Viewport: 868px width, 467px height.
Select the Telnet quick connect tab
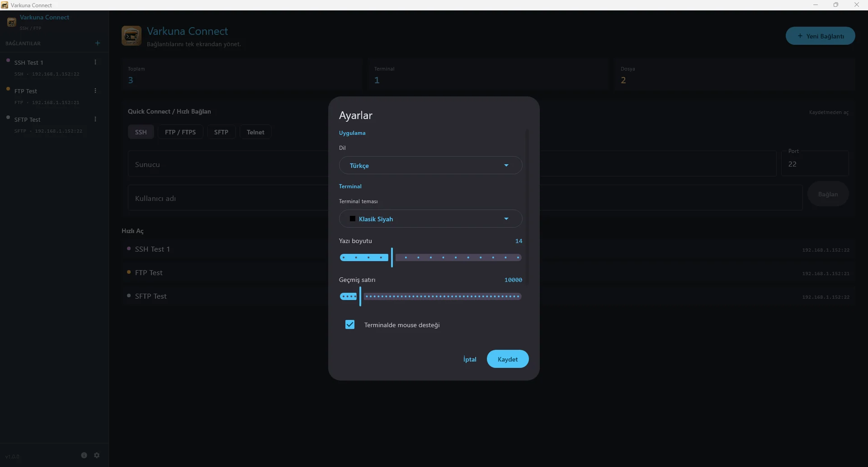(x=255, y=132)
